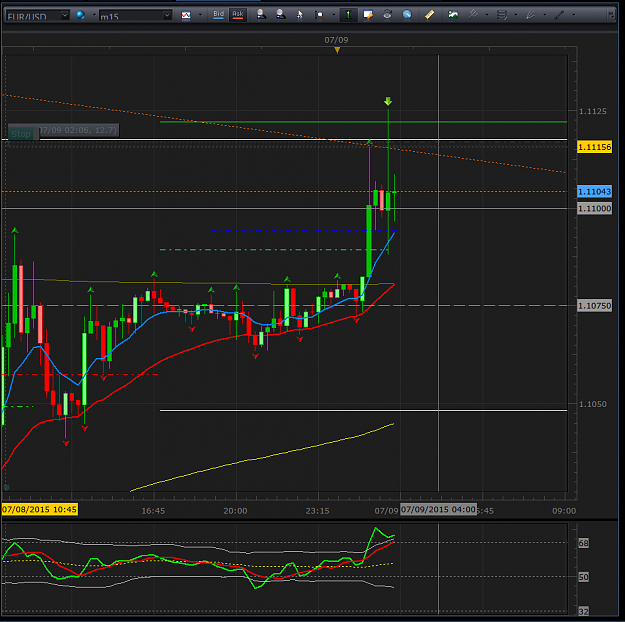The image size is (625, 622).
Task: Open the EUR/USD symbol dropdown
Action: [x=65, y=16]
